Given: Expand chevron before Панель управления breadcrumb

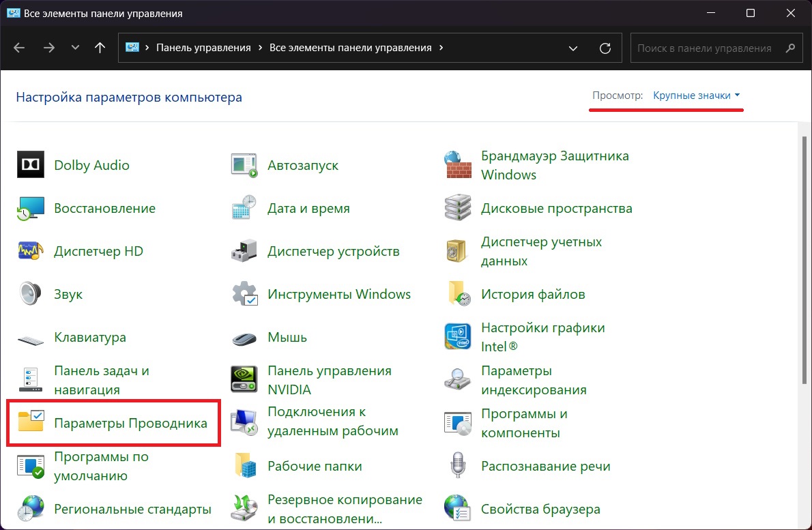Looking at the screenshot, I should tap(147, 48).
